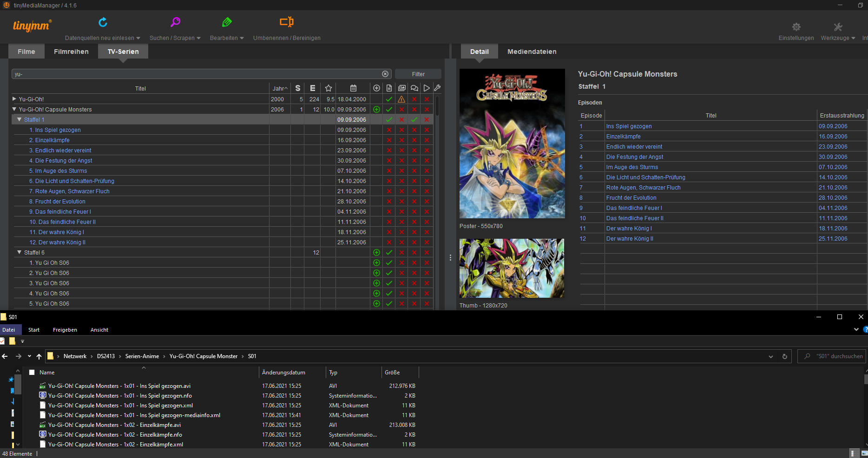Sort by subtitles speech-bubble column header
The width and height of the screenshot is (868, 458).
(x=414, y=88)
